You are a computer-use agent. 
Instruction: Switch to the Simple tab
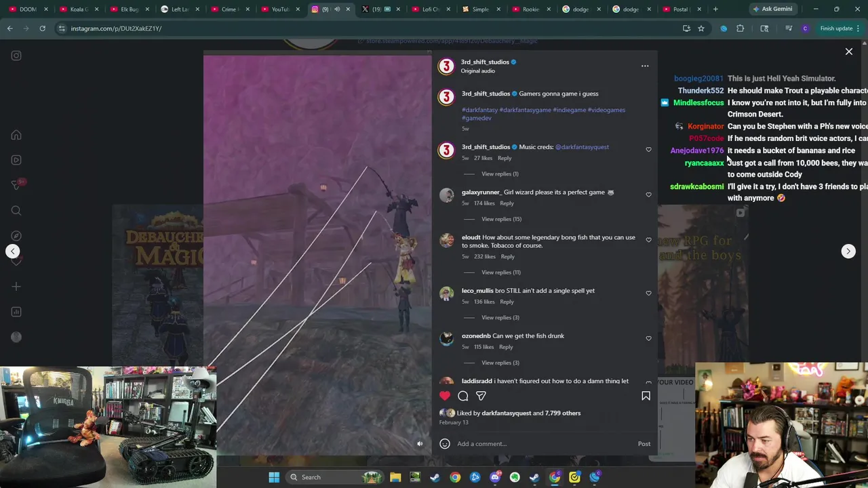[x=479, y=9]
